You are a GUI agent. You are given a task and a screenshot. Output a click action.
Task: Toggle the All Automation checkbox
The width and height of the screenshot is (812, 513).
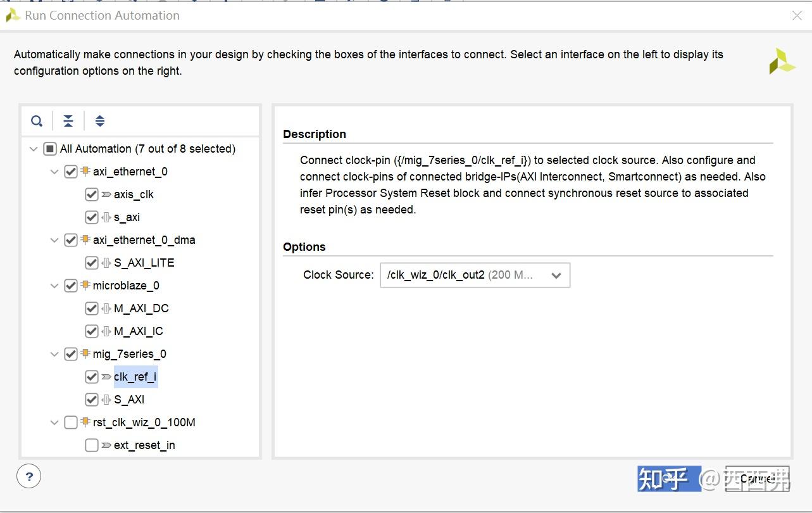[50, 149]
